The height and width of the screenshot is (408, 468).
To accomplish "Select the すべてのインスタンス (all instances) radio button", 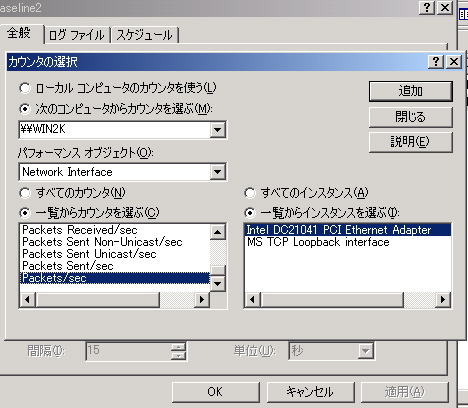I will click(x=250, y=193).
